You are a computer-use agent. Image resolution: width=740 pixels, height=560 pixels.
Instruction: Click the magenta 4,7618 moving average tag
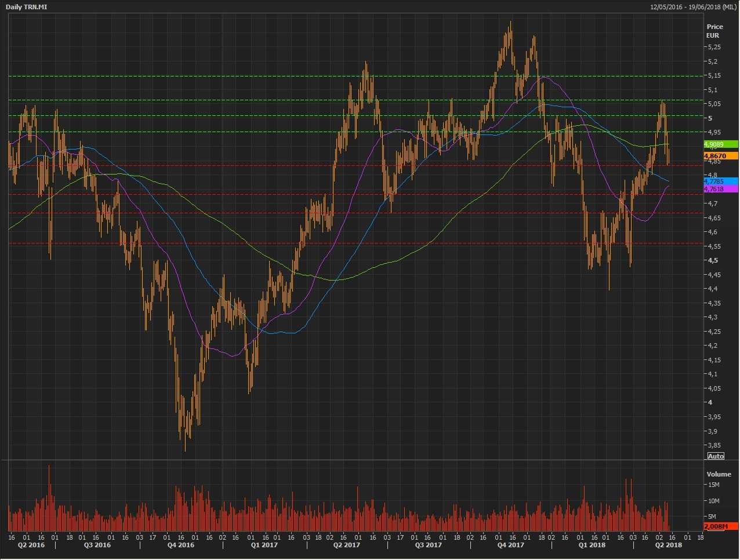click(720, 189)
